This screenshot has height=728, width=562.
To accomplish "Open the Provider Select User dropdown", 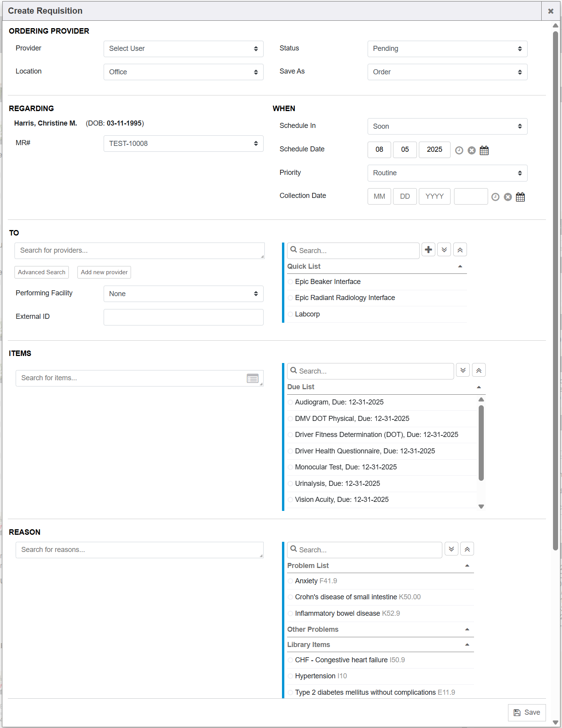I will (x=183, y=49).
